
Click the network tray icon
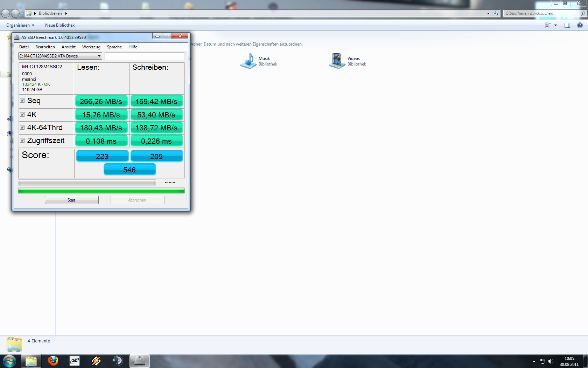tap(542, 361)
